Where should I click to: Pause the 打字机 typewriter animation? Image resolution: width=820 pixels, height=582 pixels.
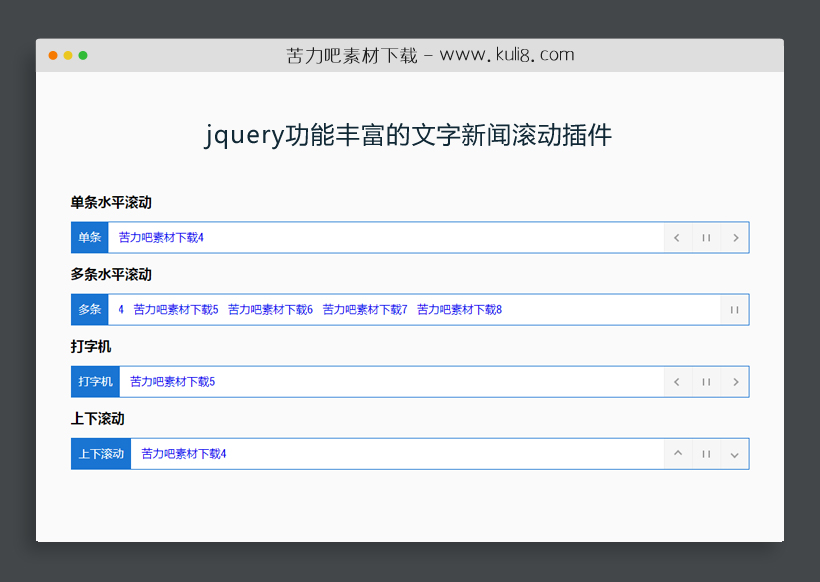(x=706, y=381)
